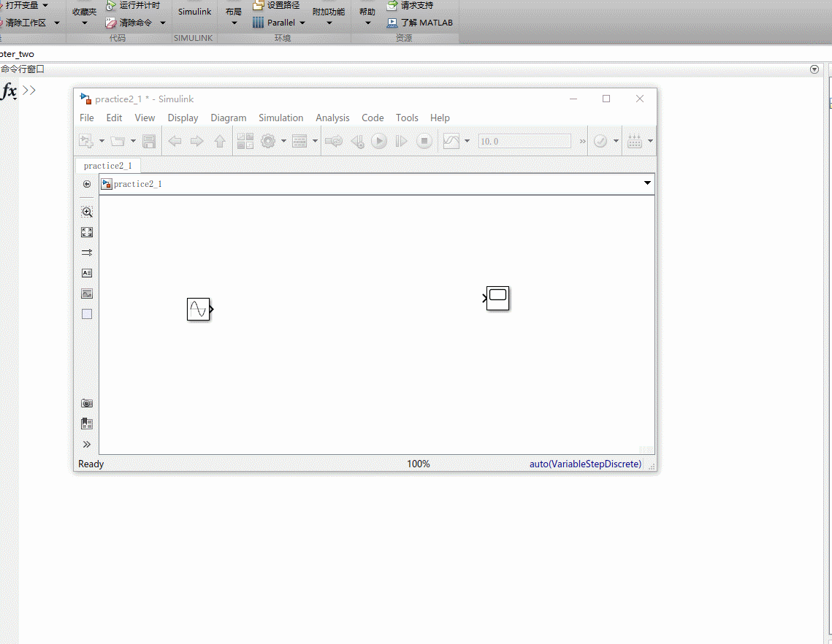Expand the Model Explorer dropdown arrow
Viewport: 832px width, 644px height.
pos(315,141)
